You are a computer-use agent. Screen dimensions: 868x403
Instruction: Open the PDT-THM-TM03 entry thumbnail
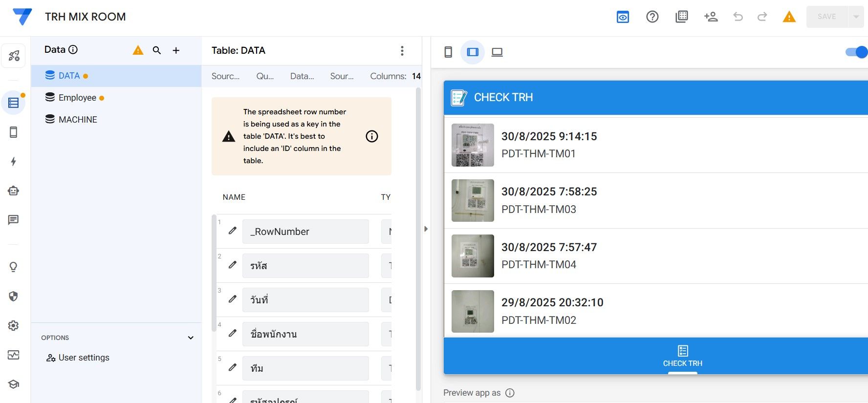coord(473,201)
